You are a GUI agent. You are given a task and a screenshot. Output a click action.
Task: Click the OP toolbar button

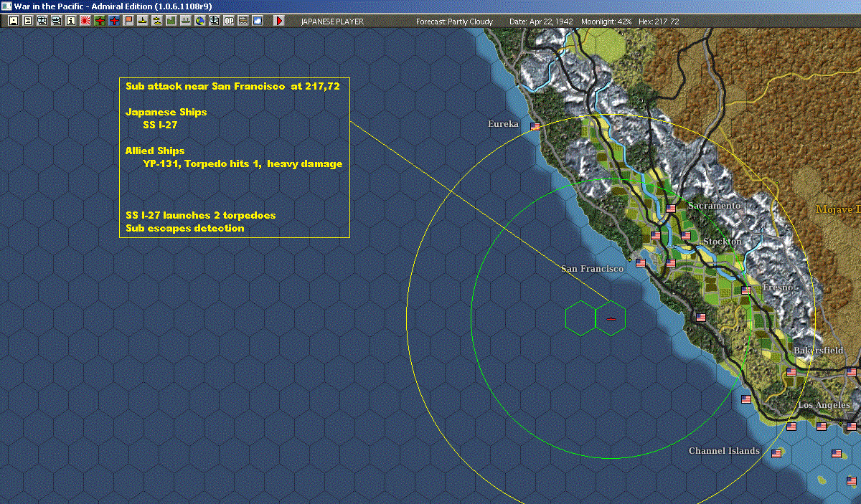229,21
